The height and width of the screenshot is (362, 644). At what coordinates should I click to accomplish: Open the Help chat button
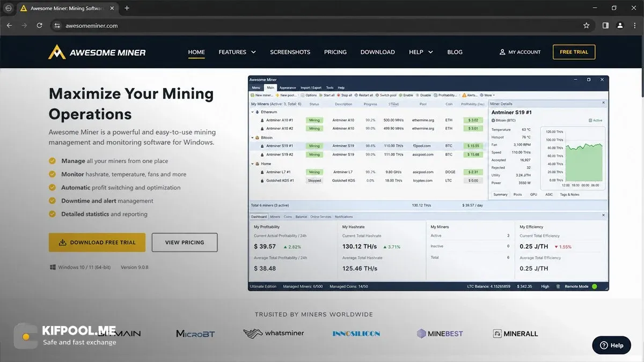tap(612, 345)
